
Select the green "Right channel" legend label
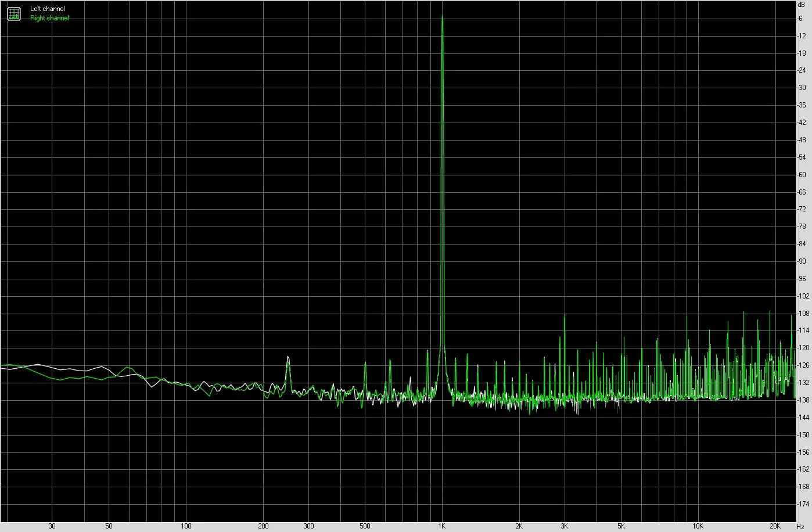coord(49,18)
